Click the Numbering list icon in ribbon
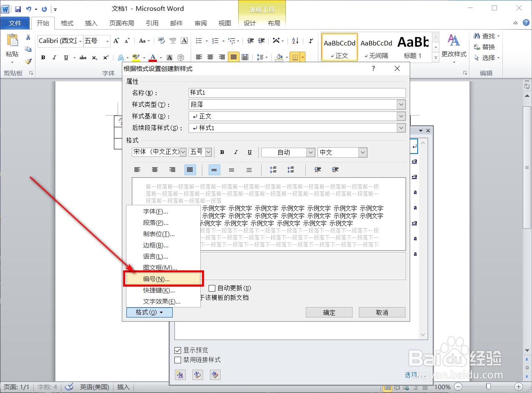 (215, 41)
